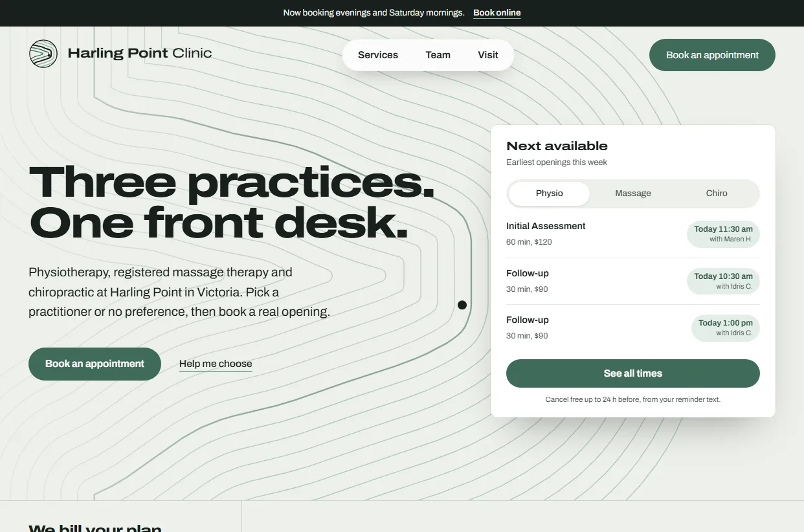Click the cancellation policy note text
This screenshot has width=804, height=532.
point(633,399)
